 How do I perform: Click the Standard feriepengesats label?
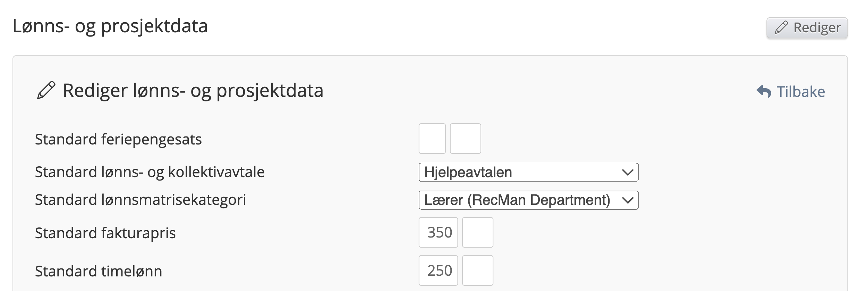point(118,139)
